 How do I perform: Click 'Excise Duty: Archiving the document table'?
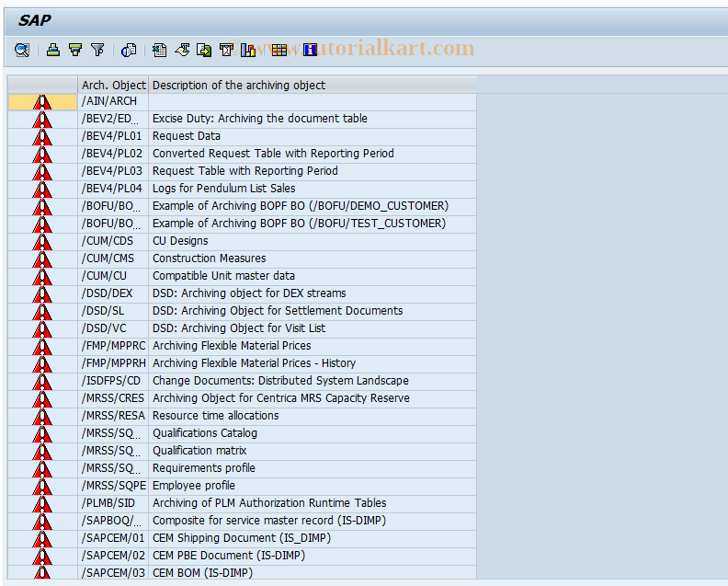click(x=260, y=119)
